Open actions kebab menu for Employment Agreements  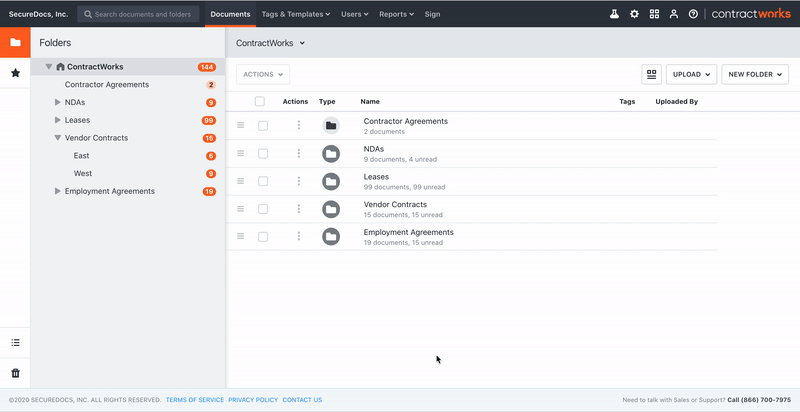click(299, 236)
